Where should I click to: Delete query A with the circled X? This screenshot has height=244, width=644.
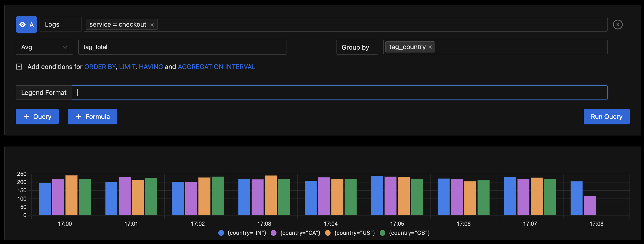[x=618, y=25]
